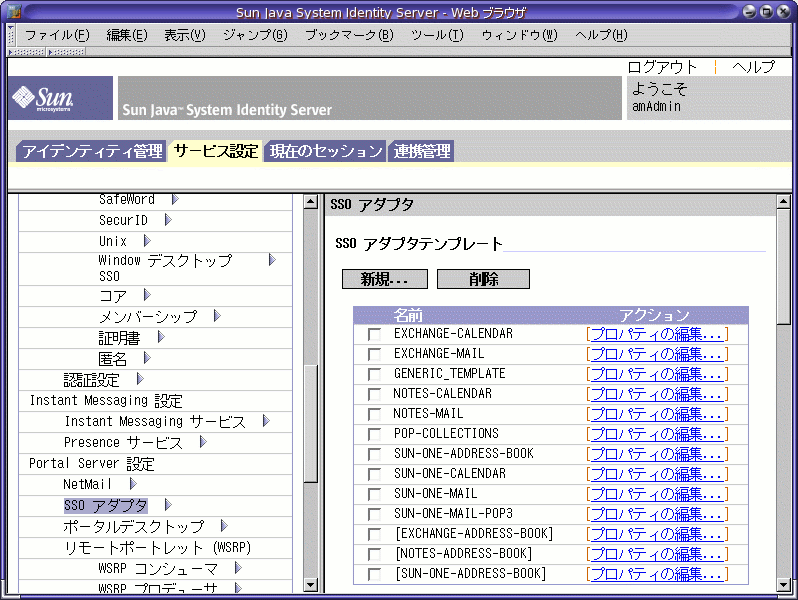Click right pane scrollbar down arrow

[784, 585]
